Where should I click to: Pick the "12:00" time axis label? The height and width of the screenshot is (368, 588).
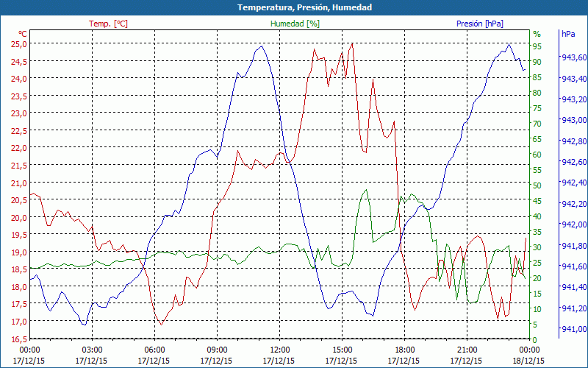coord(279,350)
